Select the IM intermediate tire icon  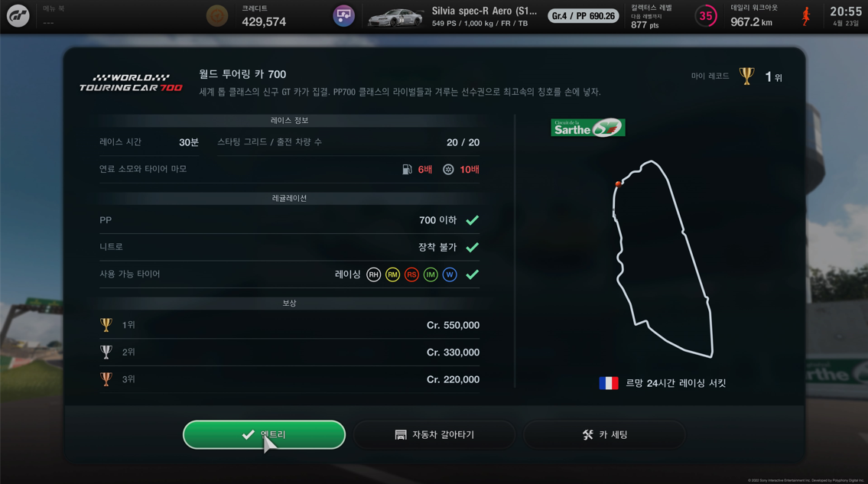pyautogui.click(x=431, y=274)
